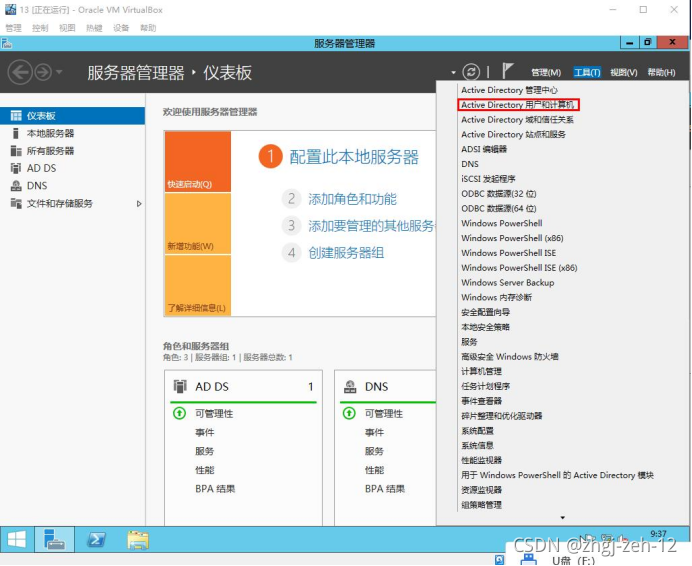Screen dimensions: 692x566
Task: Click the Windows Start button
Action: tap(17, 539)
